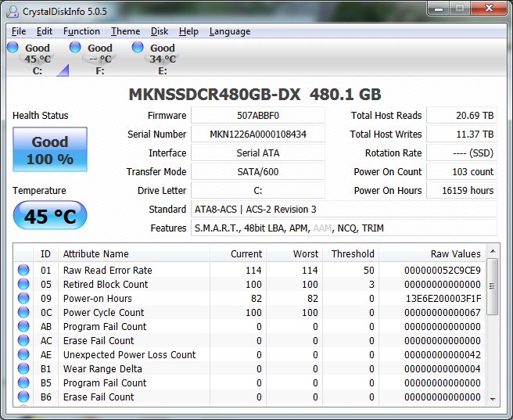Click the CrystalDiskInfo title bar icon
513x420 pixels.
coord(13,12)
